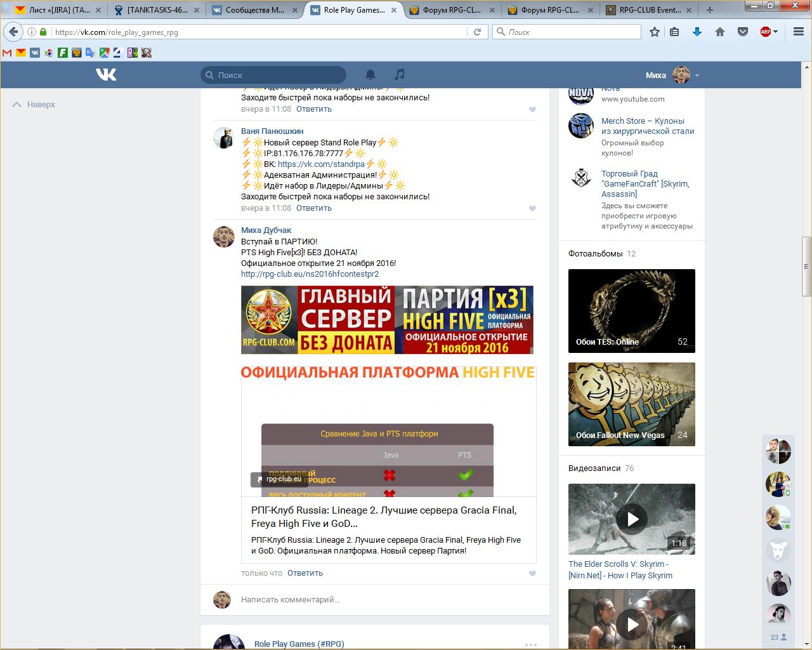Switch to the Сообщества tab

(x=255, y=10)
